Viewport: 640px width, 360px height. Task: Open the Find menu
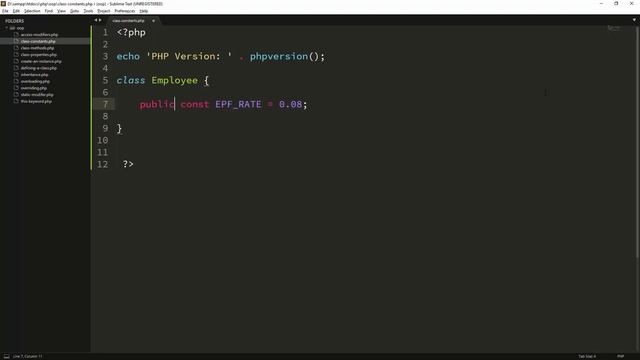49,11
